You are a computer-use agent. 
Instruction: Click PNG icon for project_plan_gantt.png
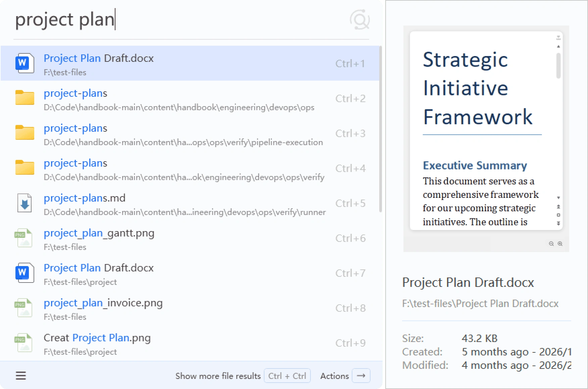point(23,238)
